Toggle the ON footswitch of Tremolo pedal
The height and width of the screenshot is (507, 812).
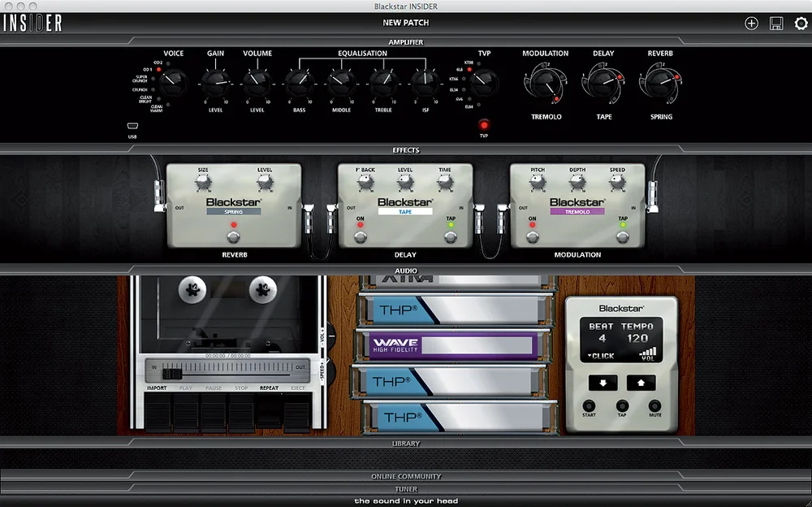click(x=533, y=237)
